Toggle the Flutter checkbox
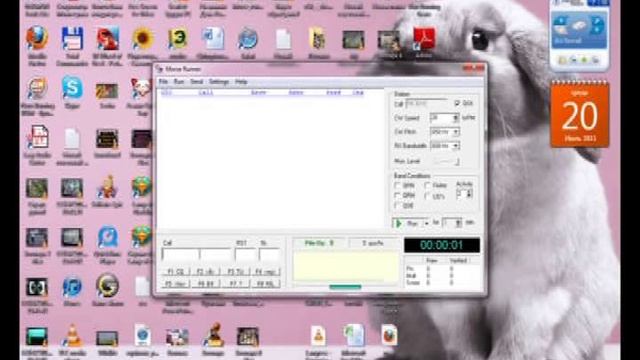Image resolution: width=640 pixels, height=360 pixels. [427, 186]
